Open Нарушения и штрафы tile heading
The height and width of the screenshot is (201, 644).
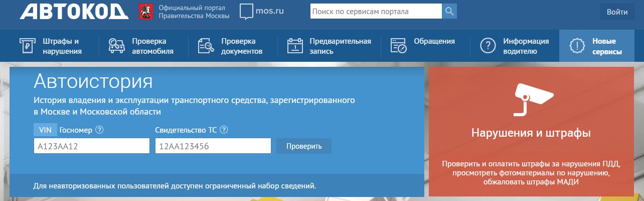[531, 133]
